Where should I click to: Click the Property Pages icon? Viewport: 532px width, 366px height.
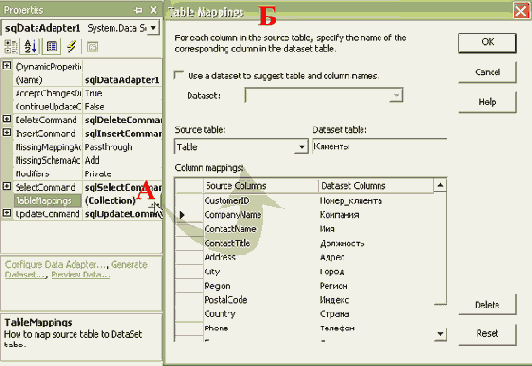point(92,47)
